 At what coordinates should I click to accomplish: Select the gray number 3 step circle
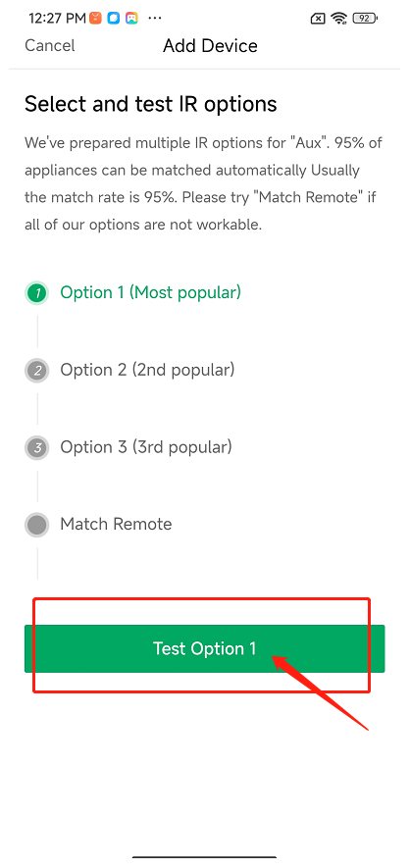tap(37, 448)
